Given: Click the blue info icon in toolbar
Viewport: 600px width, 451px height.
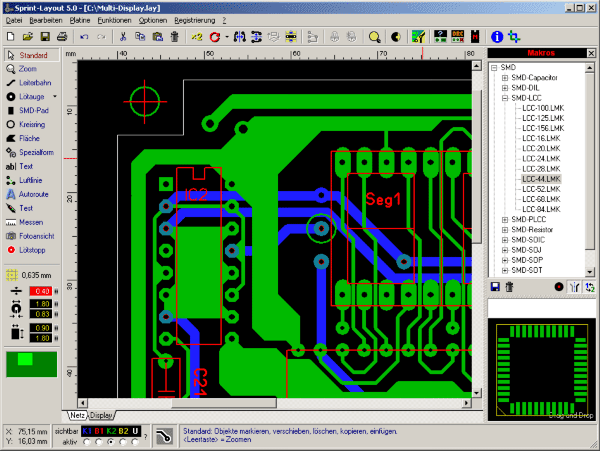Looking at the screenshot, I should [495, 36].
